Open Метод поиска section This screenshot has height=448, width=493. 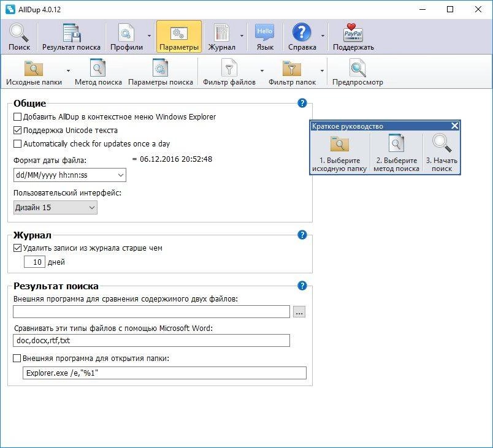pyautogui.click(x=98, y=72)
